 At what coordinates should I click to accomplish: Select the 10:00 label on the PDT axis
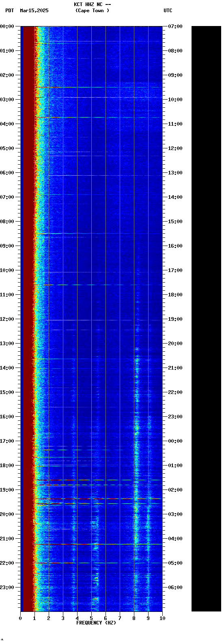(7, 270)
